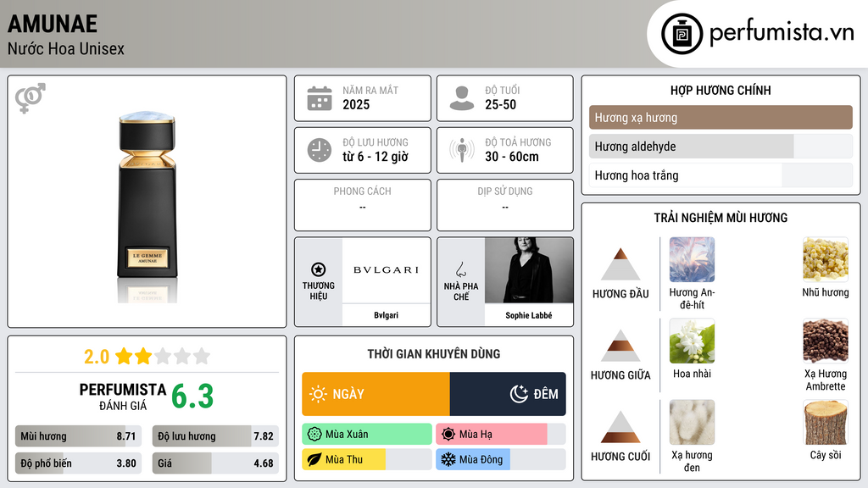Click the Hợp hương chính heading
The width and height of the screenshot is (868, 488).
pyautogui.click(x=721, y=90)
